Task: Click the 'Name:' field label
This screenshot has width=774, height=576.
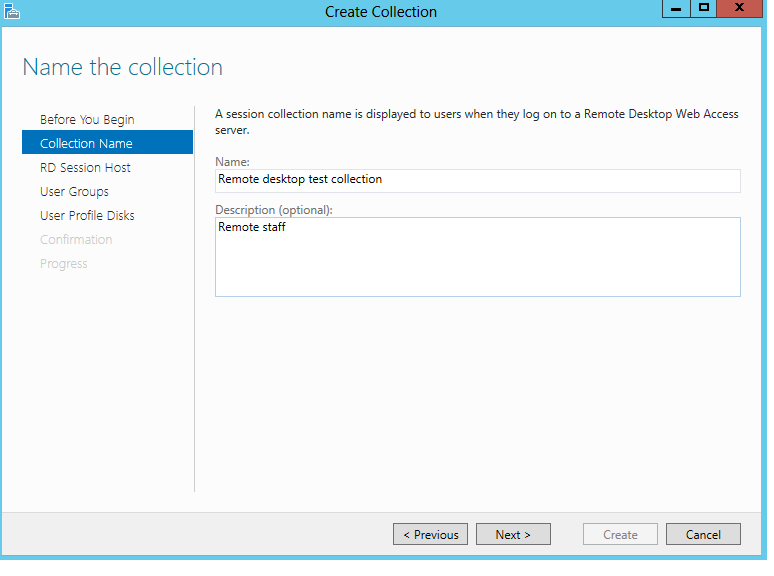Action: (x=232, y=162)
